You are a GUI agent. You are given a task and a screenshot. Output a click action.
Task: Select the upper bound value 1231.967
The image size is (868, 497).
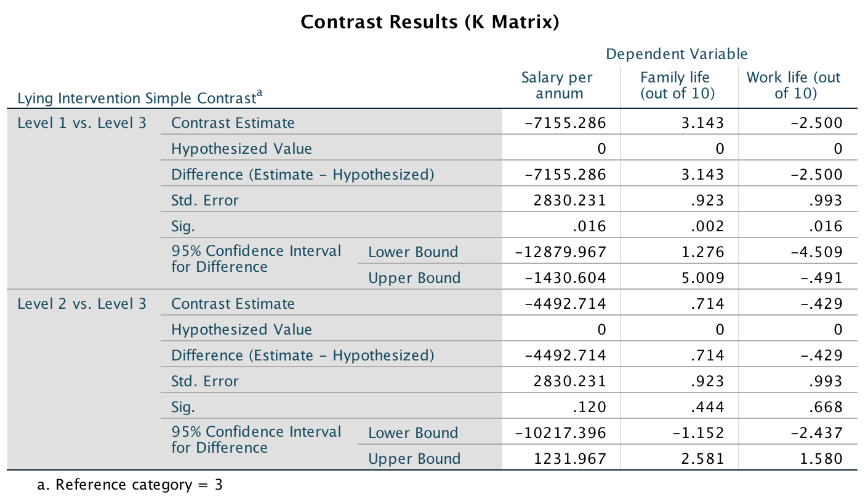point(569,459)
